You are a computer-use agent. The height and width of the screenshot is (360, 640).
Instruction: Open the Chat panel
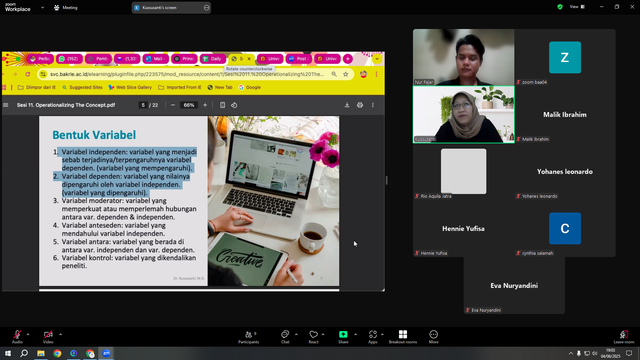[285, 337]
